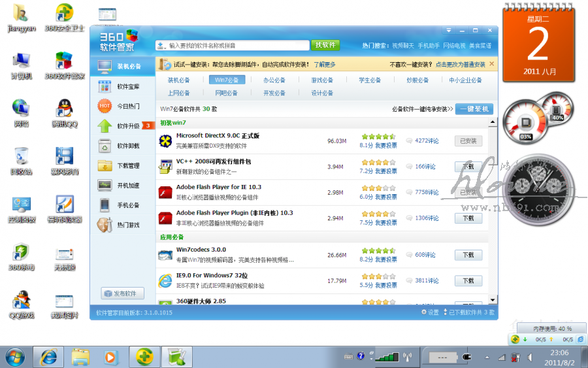Open 软件宝库 in the sidebar
Image resolution: width=588 pixels, height=368 pixels.
127,86
